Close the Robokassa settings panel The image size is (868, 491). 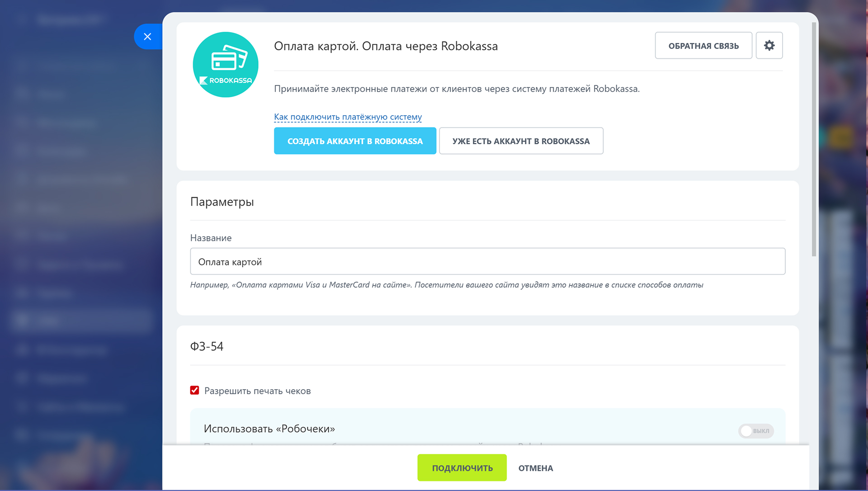[x=147, y=37]
